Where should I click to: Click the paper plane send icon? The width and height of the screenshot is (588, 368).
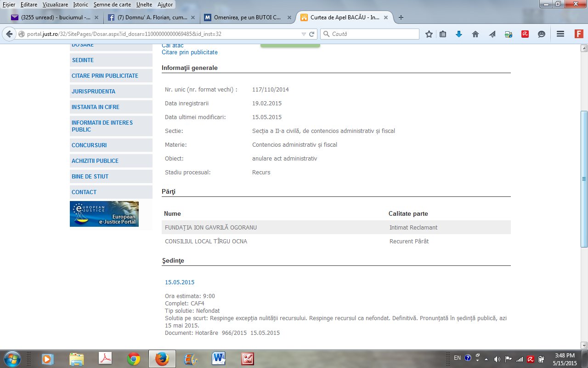pyautogui.click(x=492, y=34)
